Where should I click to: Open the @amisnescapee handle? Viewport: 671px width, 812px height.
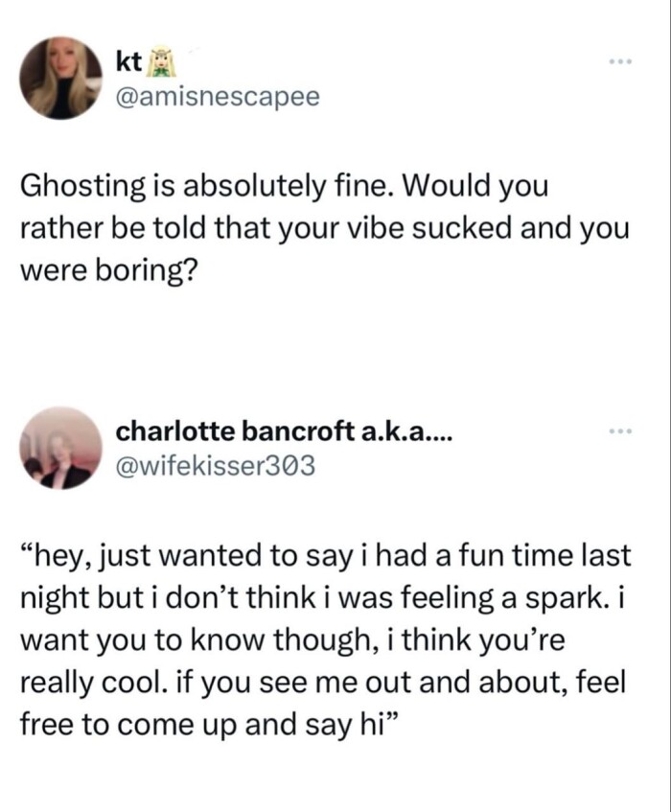click(x=218, y=97)
